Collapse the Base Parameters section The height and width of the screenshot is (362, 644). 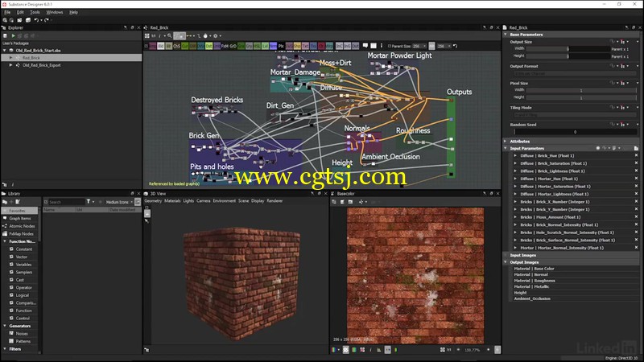pos(506,35)
